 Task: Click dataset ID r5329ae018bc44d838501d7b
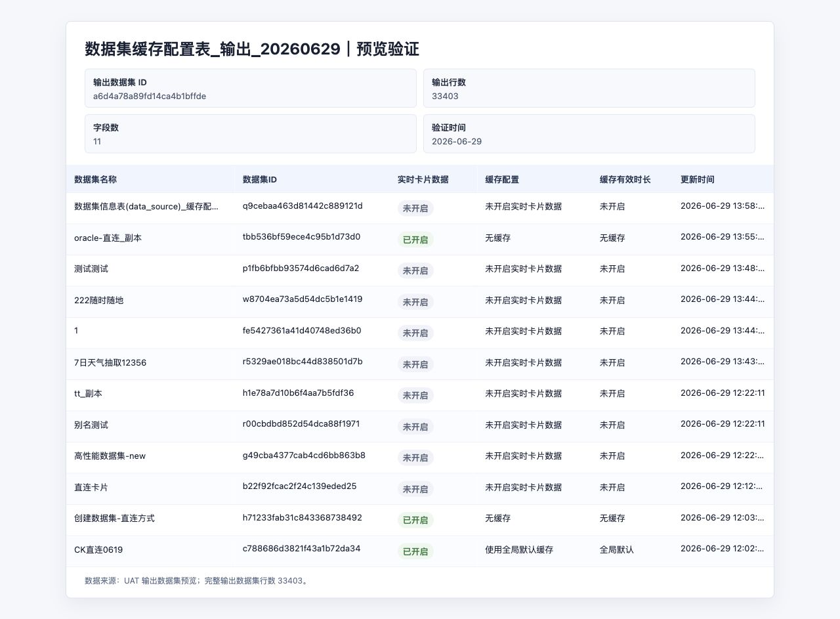pos(303,362)
